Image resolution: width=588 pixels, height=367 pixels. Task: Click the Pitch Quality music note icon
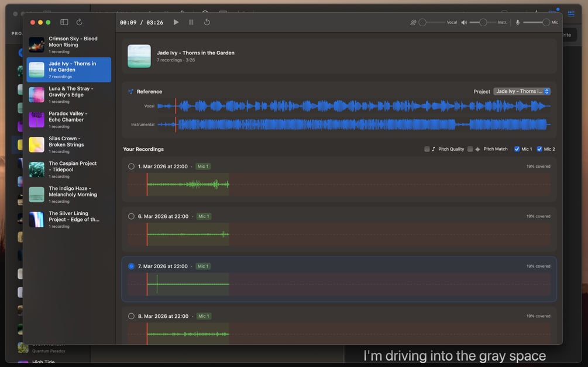tap(434, 149)
